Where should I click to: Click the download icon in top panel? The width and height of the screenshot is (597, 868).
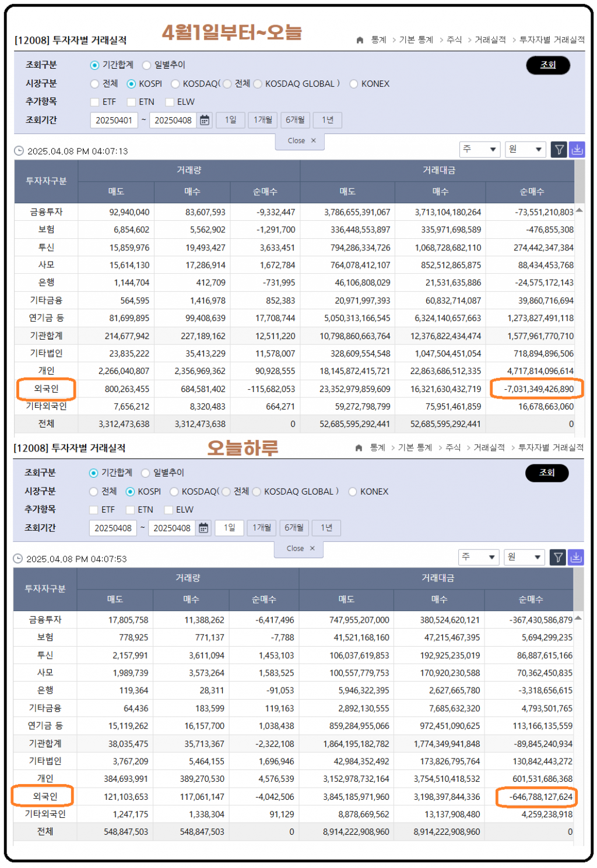577,150
